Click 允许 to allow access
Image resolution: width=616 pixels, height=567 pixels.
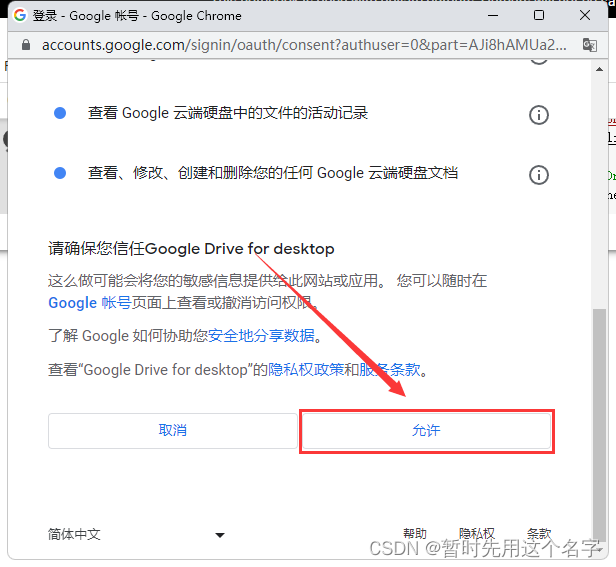(x=426, y=431)
